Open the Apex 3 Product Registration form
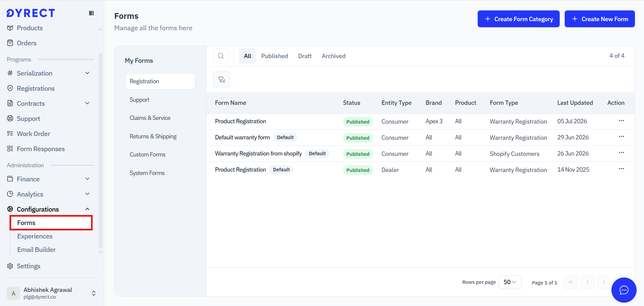The width and height of the screenshot is (644, 306). click(x=240, y=121)
